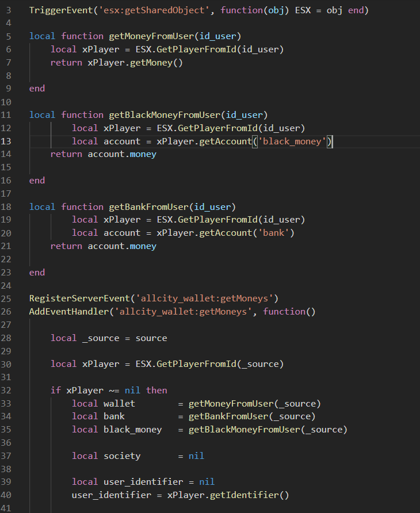Click 'ESX = obj' on line 3

point(319,10)
